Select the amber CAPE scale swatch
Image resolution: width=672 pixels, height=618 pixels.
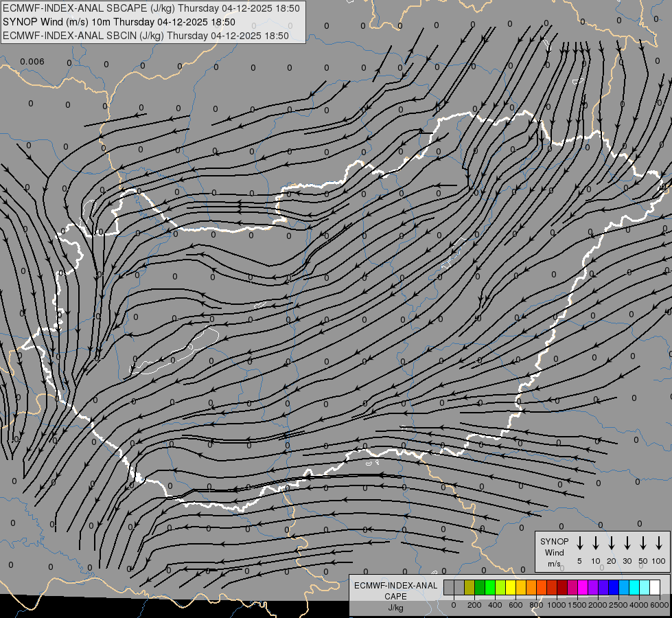pos(521,587)
